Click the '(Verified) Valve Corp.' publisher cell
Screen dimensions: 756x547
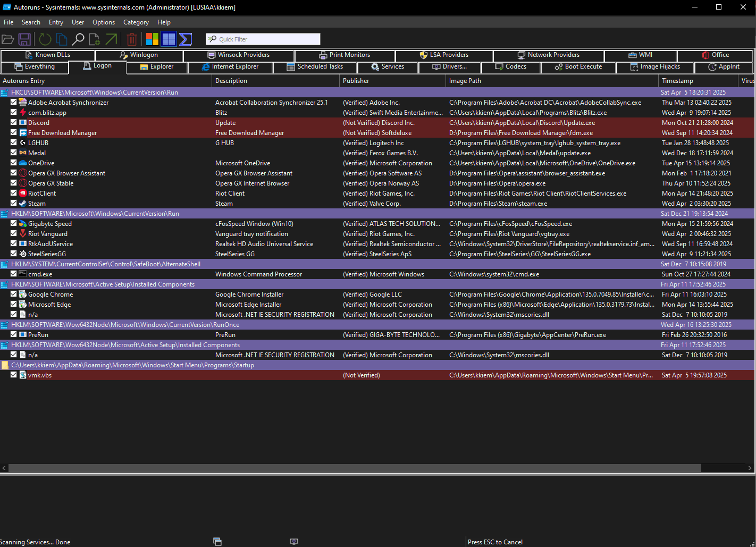(x=372, y=204)
